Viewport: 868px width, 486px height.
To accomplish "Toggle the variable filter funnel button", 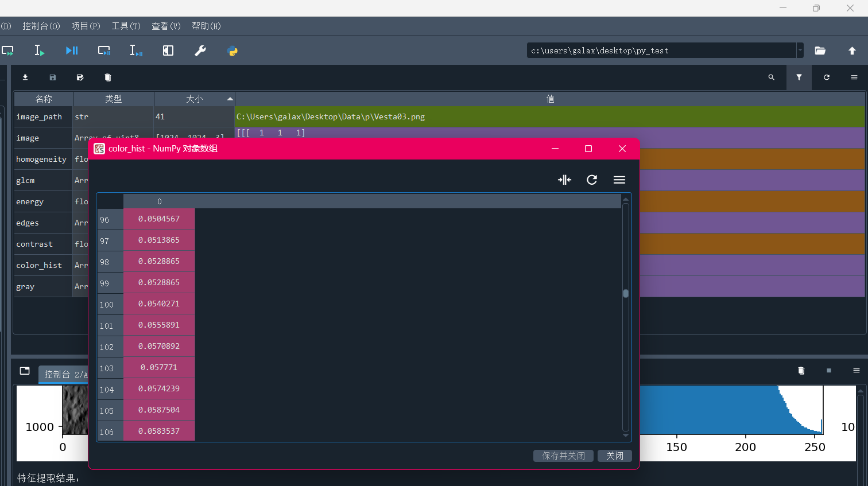I will click(x=799, y=77).
